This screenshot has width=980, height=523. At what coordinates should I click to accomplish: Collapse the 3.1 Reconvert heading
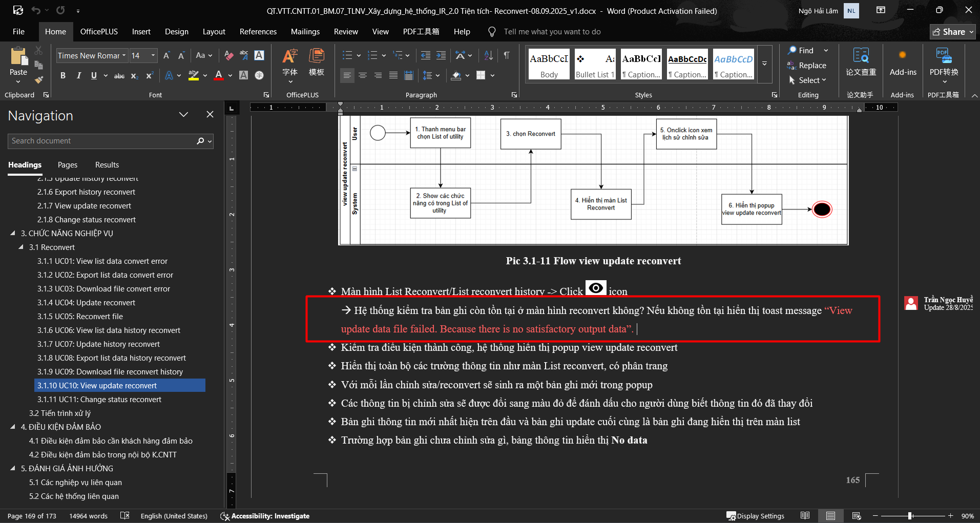coord(21,247)
